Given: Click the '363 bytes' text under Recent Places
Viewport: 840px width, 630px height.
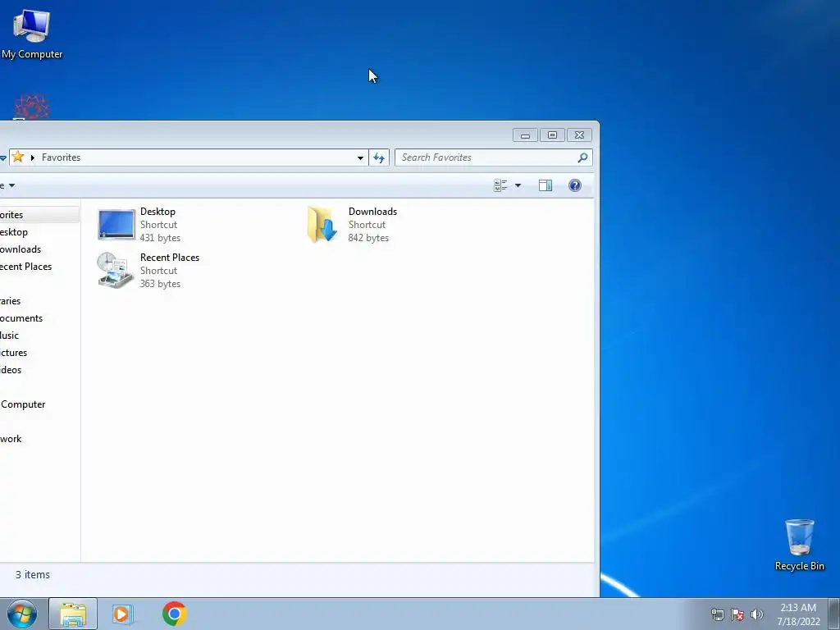Looking at the screenshot, I should tap(160, 284).
